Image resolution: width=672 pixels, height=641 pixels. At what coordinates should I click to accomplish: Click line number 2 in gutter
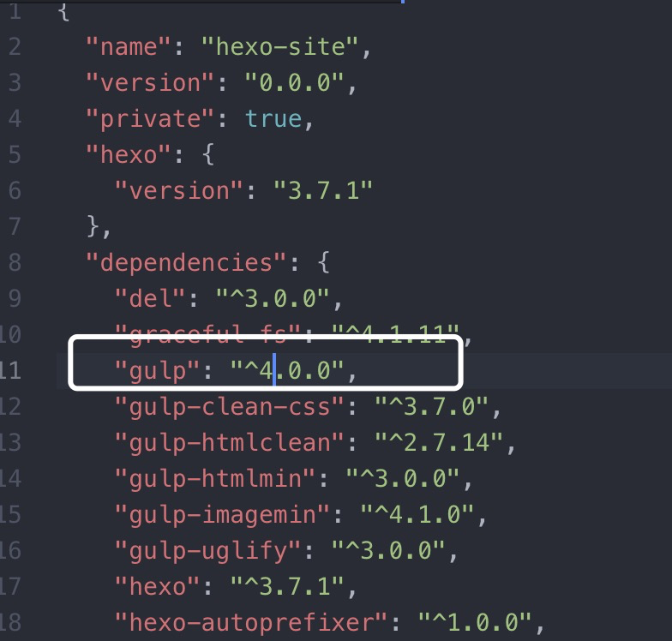pos(15,46)
